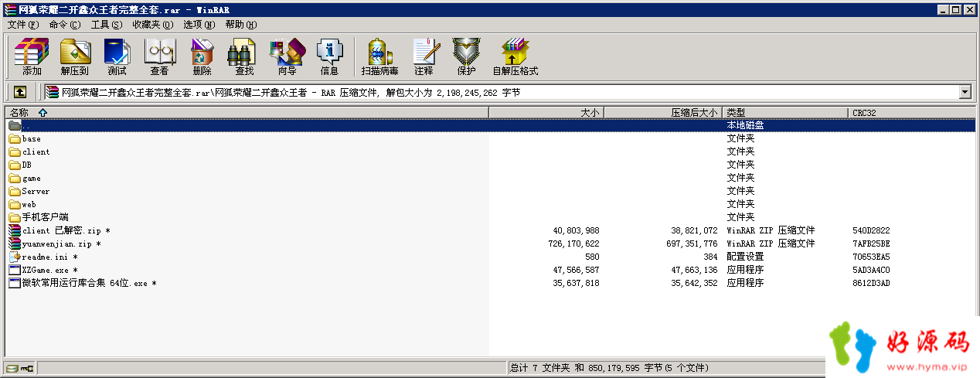The height and width of the screenshot is (378, 980).
Task: Click the 手机客户端 folder icon
Action: tap(15, 218)
